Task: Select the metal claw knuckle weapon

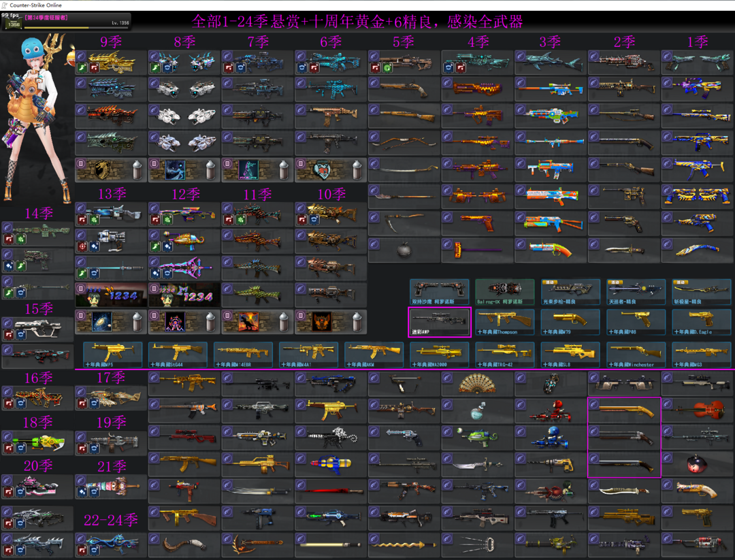Action: (477, 545)
